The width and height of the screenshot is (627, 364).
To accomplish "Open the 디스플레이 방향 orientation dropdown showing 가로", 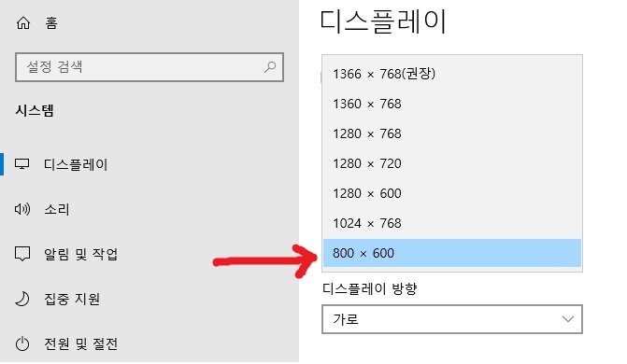I will pos(452,319).
